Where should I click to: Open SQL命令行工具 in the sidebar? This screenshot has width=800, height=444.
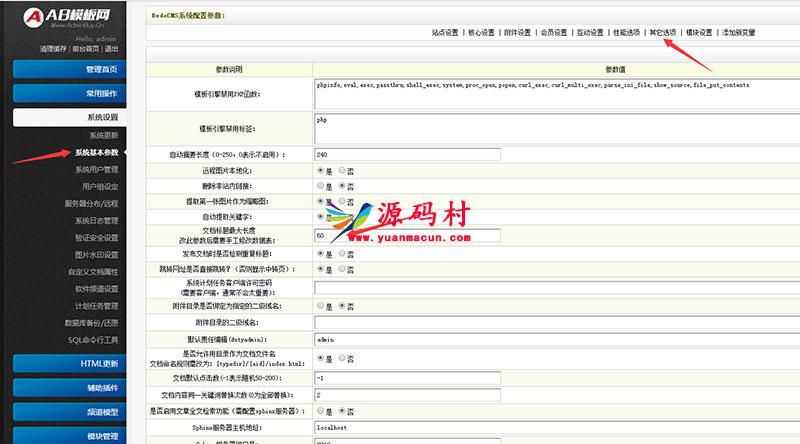pyautogui.click(x=93, y=340)
